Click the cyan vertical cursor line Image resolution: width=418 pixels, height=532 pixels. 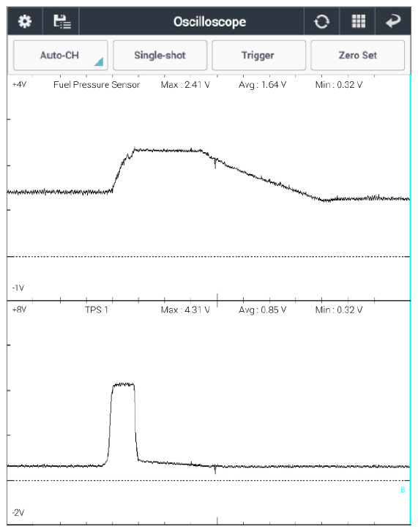tap(410, 299)
